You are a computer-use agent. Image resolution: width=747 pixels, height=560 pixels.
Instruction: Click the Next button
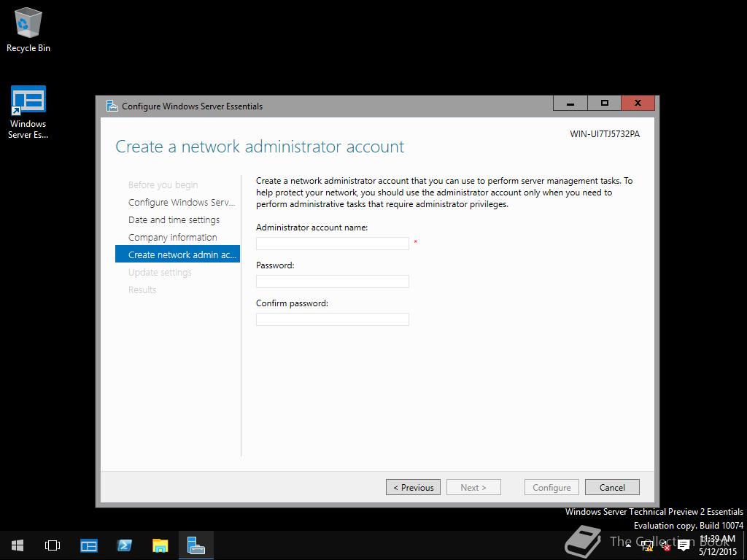pos(473,487)
